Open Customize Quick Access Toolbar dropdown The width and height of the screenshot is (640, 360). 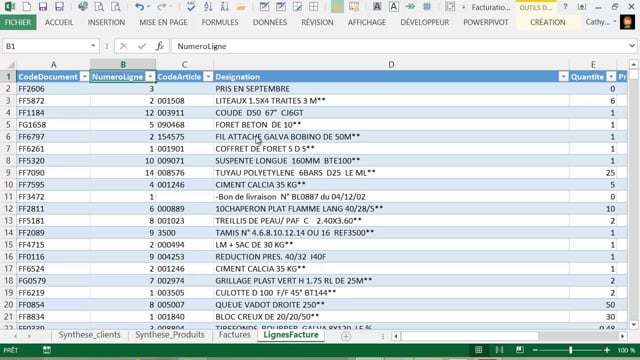(463, 7)
